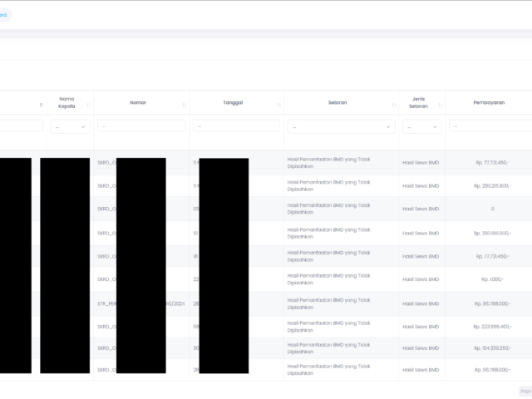532x399 pixels.
Task: Click the payment cell showing 0
Action: click(x=492, y=209)
